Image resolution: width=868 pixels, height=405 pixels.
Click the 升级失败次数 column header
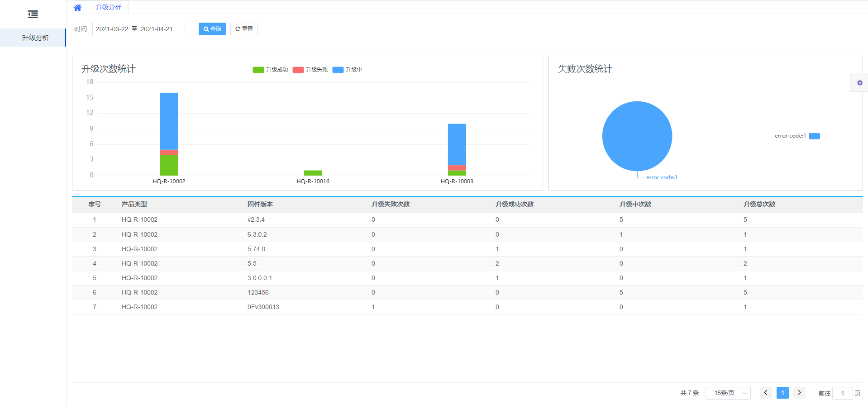pyautogui.click(x=390, y=205)
